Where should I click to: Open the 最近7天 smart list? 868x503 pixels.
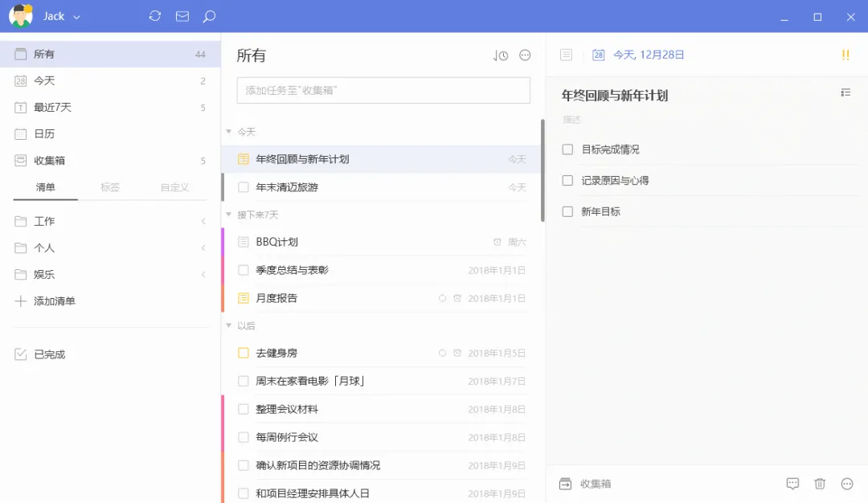[110, 108]
